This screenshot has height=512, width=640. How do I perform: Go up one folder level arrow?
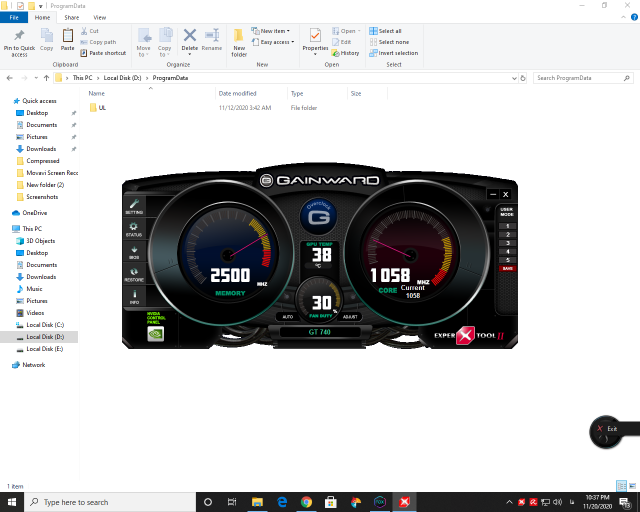(46, 78)
